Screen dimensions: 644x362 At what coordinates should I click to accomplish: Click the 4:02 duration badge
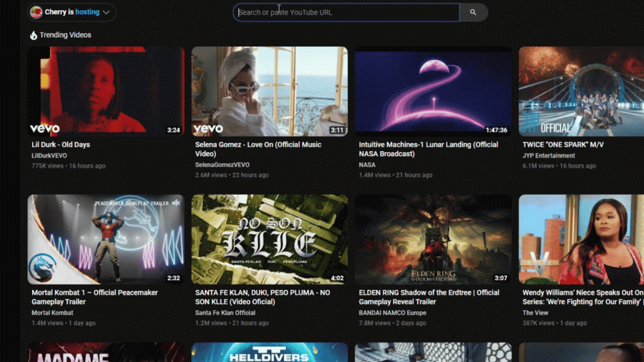pyautogui.click(x=337, y=278)
